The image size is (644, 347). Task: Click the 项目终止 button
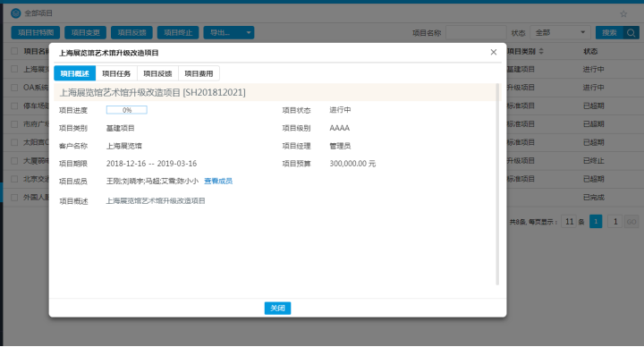[178, 32]
